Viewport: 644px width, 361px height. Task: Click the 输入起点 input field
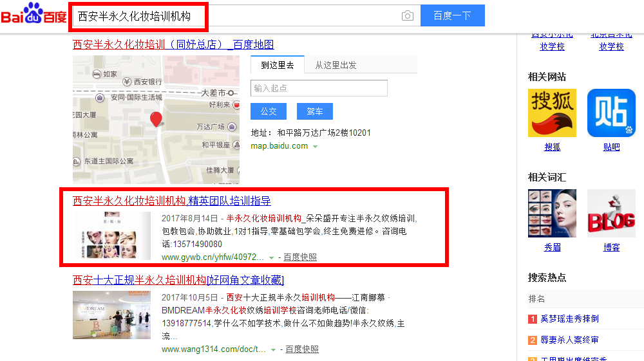[319, 88]
